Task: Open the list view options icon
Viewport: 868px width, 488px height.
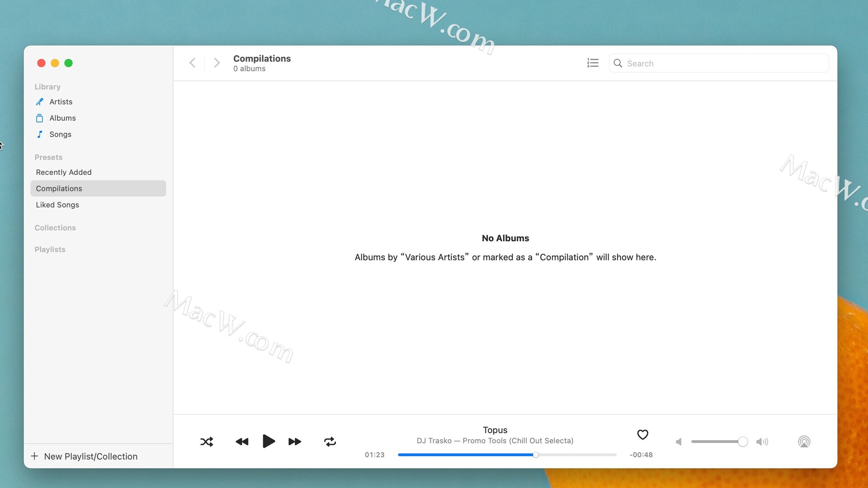Action: [593, 63]
